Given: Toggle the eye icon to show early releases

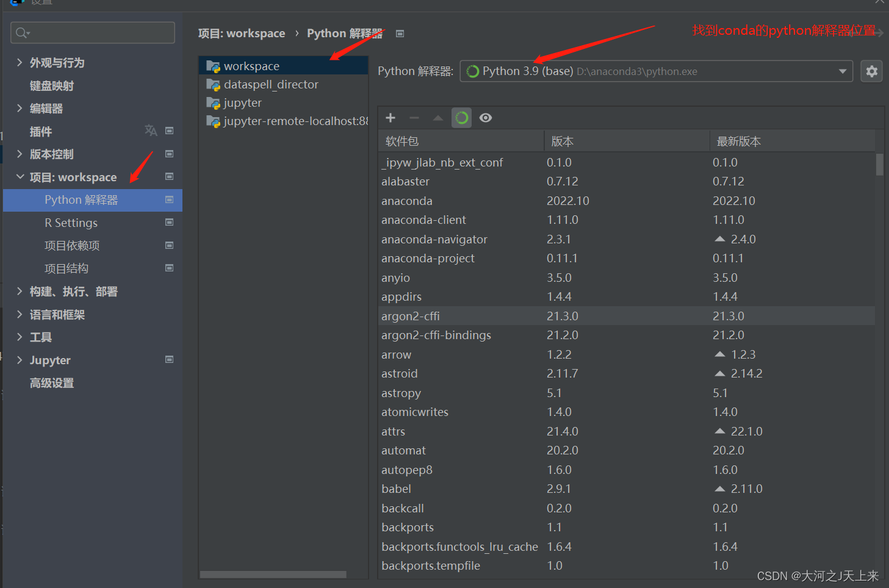Looking at the screenshot, I should (485, 118).
